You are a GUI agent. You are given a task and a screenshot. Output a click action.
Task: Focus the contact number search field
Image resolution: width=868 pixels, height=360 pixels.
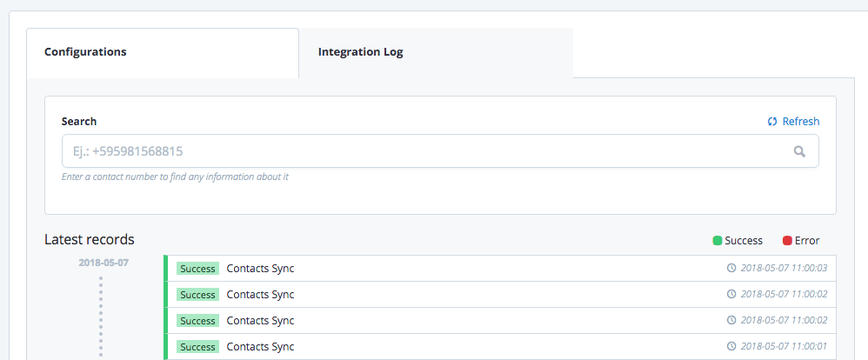point(426,151)
